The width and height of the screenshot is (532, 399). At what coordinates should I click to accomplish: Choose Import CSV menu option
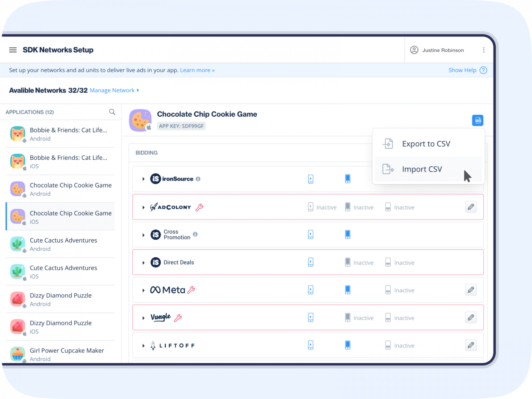[x=422, y=169]
